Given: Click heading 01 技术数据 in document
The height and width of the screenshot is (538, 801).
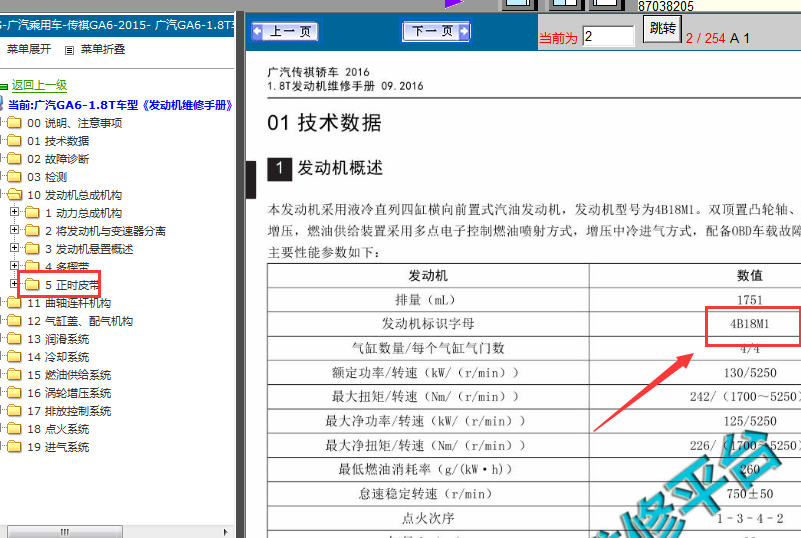Looking at the screenshot, I should click(324, 123).
